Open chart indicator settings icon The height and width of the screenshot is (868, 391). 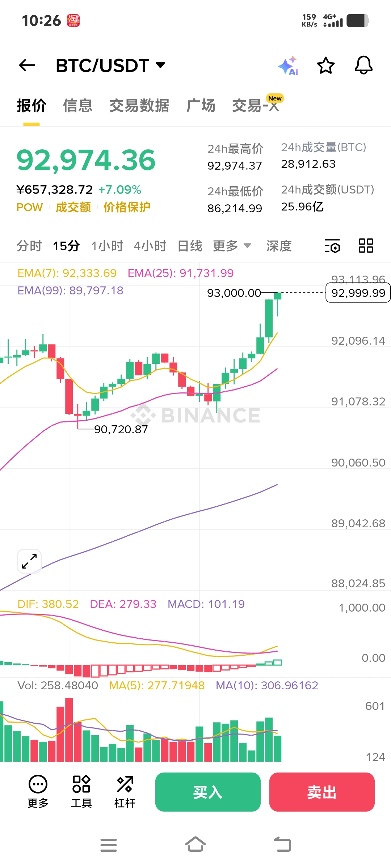[x=332, y=246]
